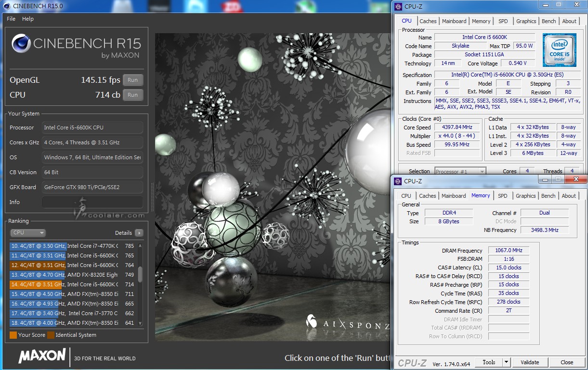Select ranking row 16 at 4.93 GHz
This screenshot has width=588, height=370.
point(73,304)
